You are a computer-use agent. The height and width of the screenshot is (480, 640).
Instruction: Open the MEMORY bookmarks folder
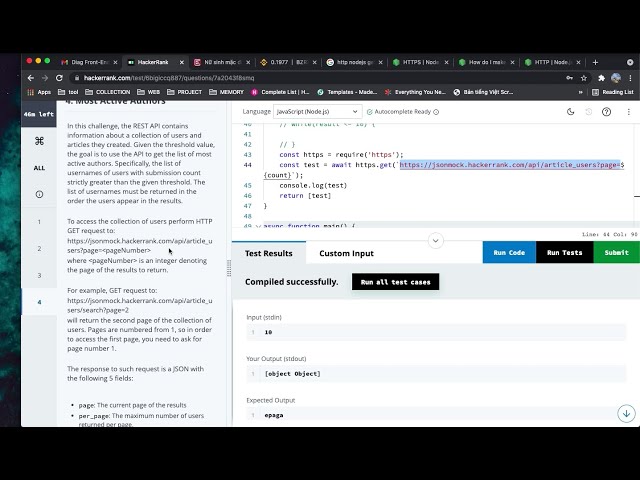226,92
